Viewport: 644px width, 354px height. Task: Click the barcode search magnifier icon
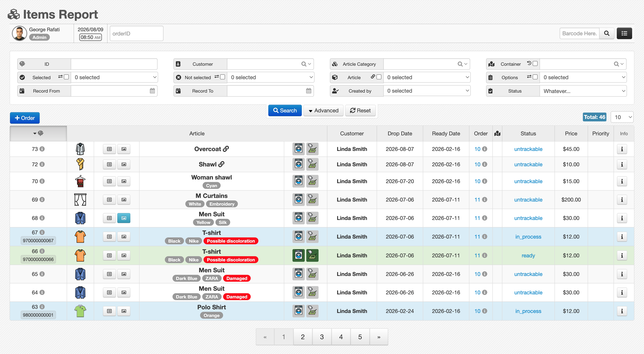tap(606, 33)
